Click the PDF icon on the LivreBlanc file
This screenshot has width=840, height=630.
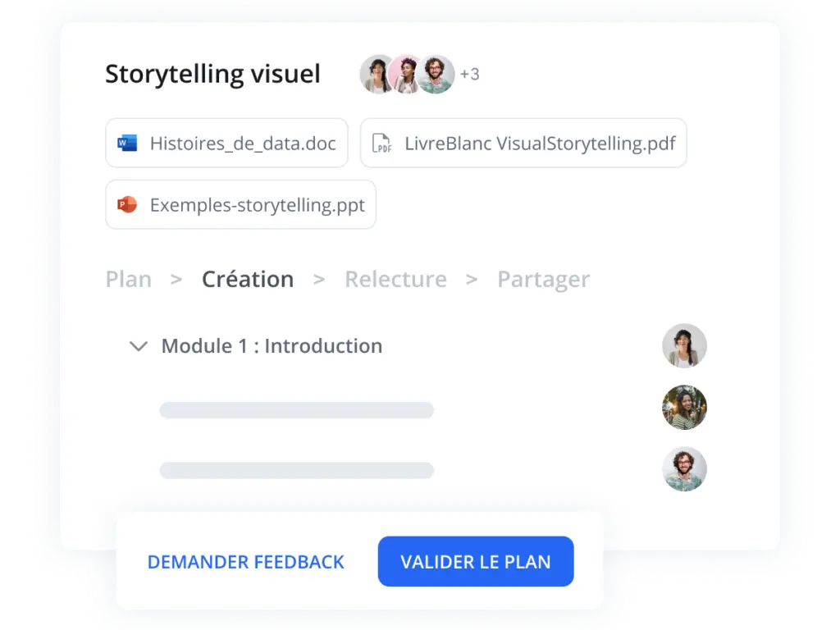(381, 144)
